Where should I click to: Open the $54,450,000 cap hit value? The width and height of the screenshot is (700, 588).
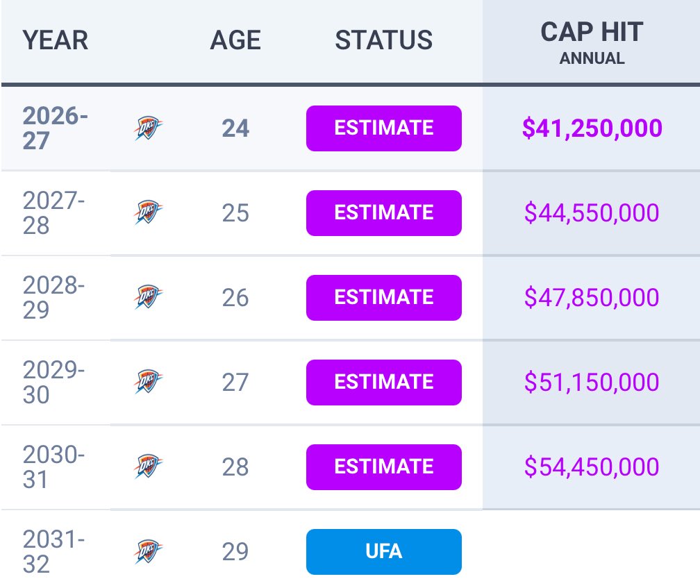pos(592,467)
